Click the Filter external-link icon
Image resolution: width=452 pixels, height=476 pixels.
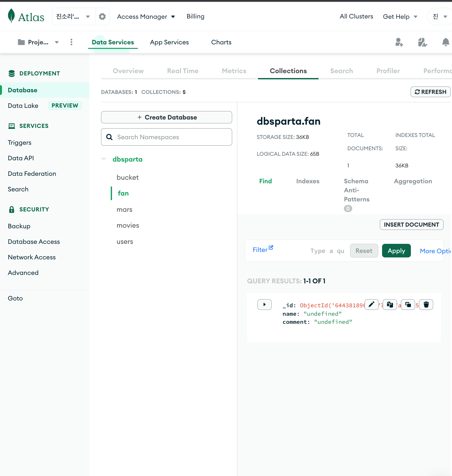(x=271, y=248)
